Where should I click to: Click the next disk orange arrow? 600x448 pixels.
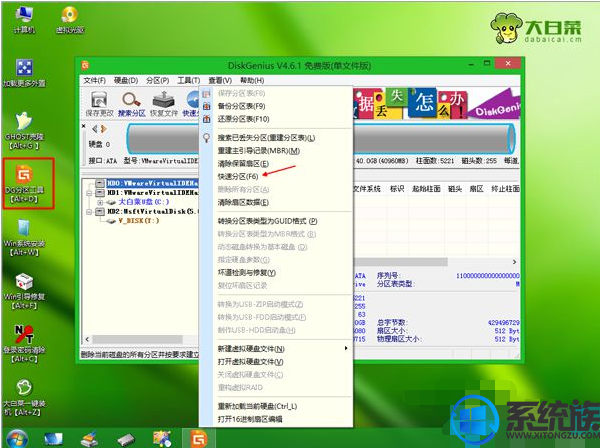[x=103, y=129]
